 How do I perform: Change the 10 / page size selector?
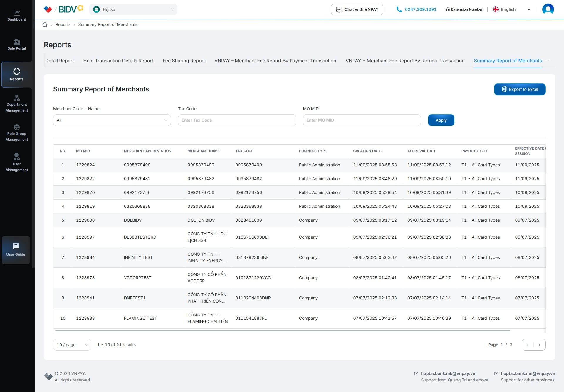72,345
